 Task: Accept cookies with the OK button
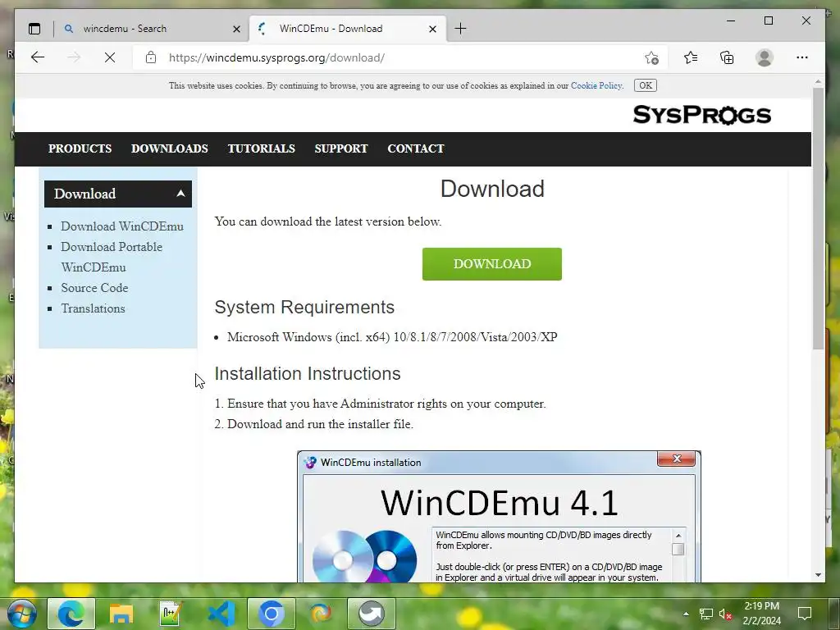pyautogui.click(x=646, y=85)
